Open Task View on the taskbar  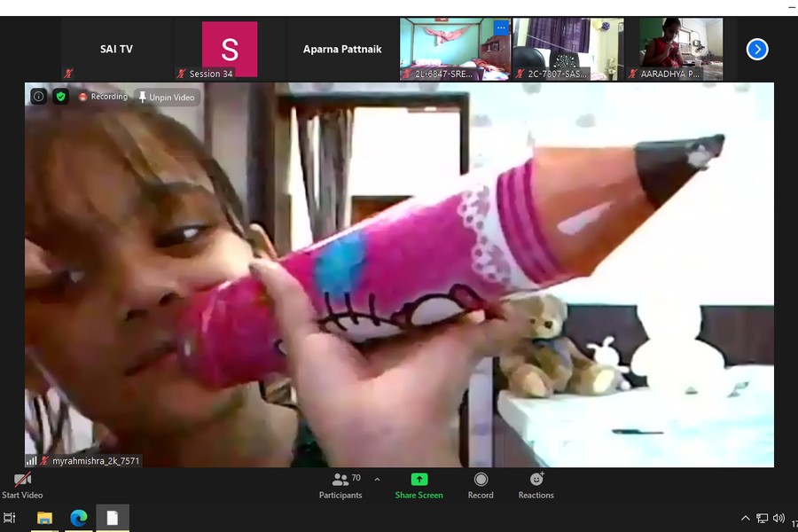coord(10,519)
